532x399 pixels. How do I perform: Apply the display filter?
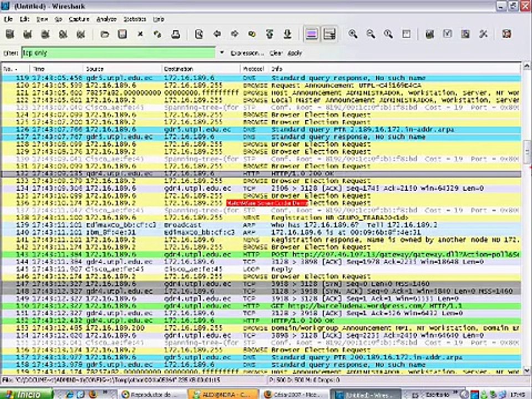294,53
